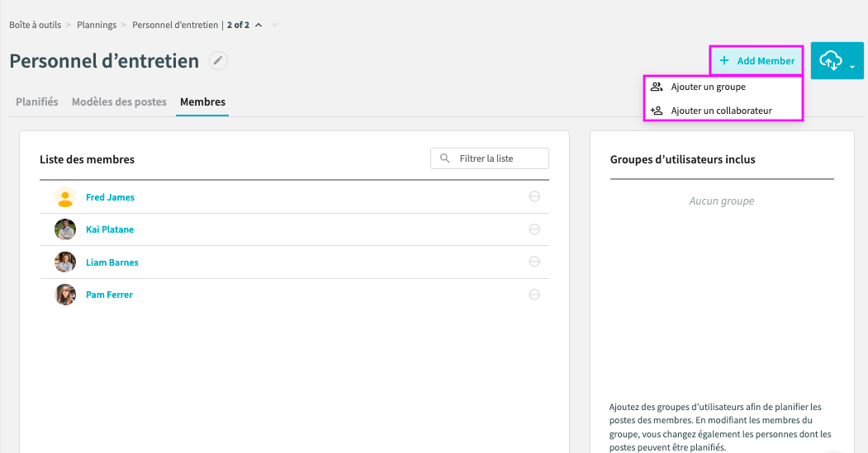Click the group icon beside Ajouter un groupe
Viewport: 868px width, 453px height.
(x=657, y=87)
